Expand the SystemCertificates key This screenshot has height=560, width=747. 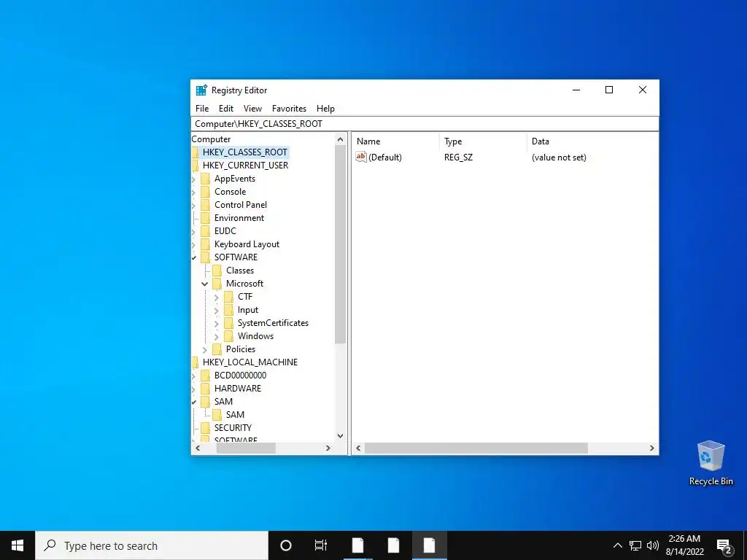pyautogui.click(x=216, y=323)
